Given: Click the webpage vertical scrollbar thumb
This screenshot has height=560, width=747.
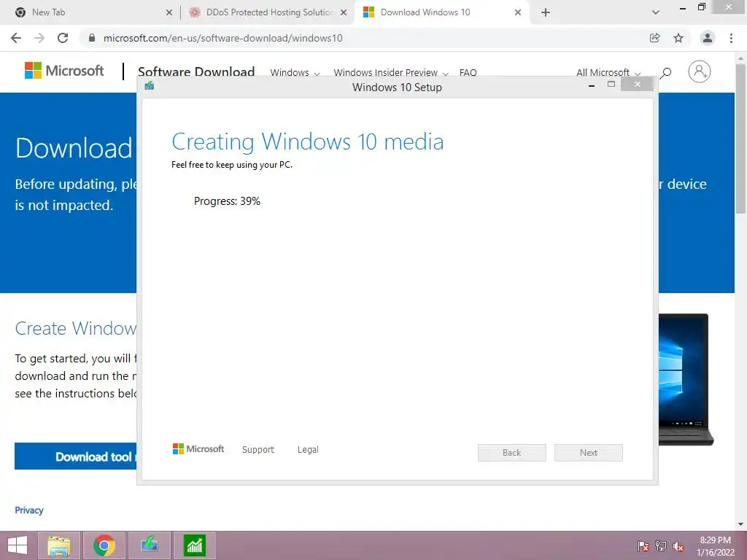Looking at the screenshot, I should point(741,138).
